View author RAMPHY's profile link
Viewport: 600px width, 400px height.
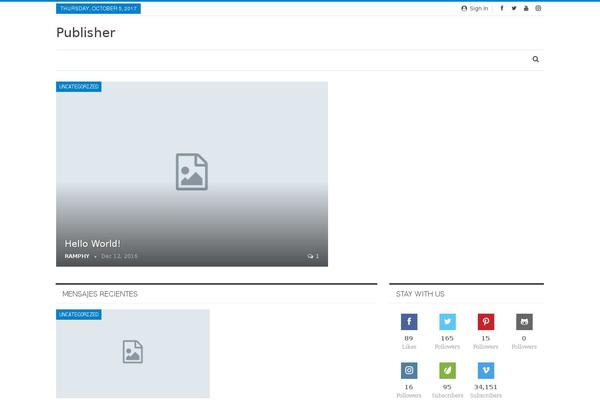click(77, 256)
